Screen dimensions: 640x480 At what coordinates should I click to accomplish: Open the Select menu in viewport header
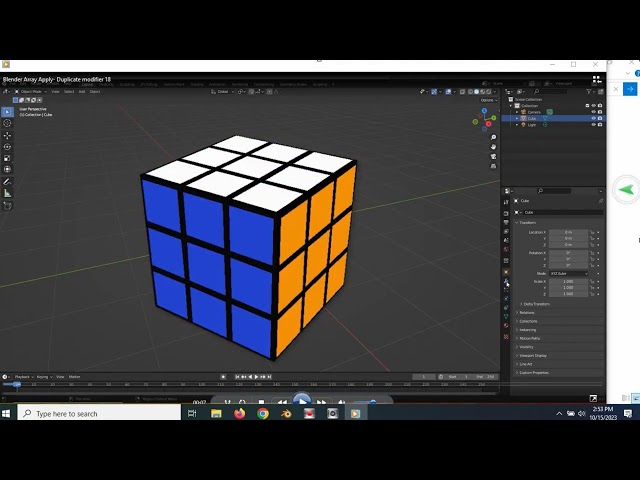(69, 92)
